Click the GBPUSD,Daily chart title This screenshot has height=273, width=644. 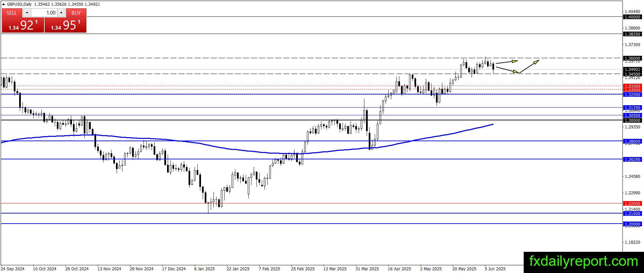19,4
